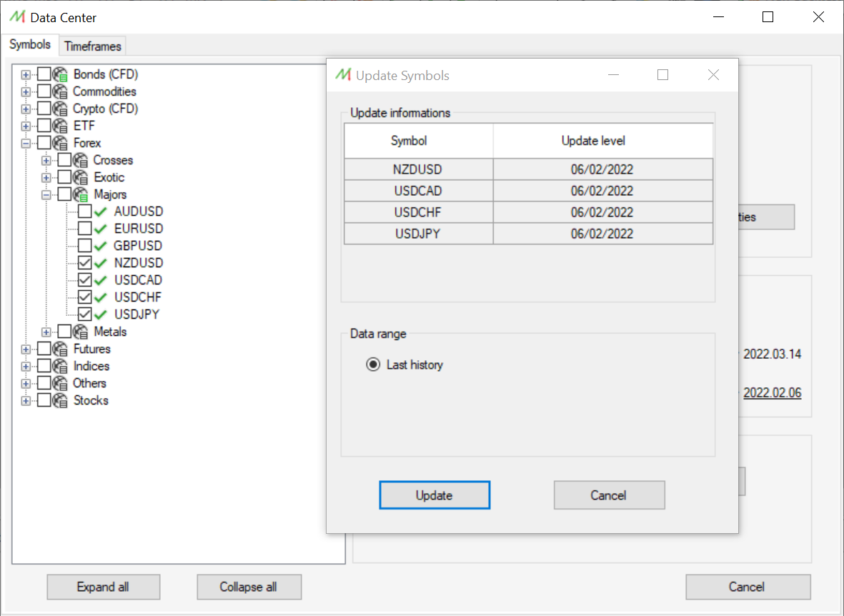Click green checkmark icon next to AUDUSD
The height and width of the screenshot is (616, 844).
(101, 212)
